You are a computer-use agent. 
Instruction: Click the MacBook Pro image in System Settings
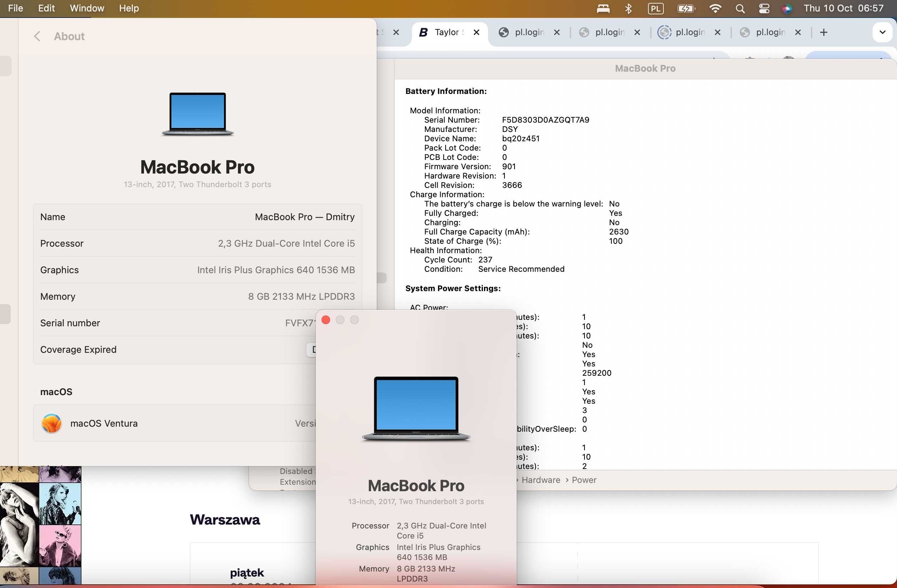[x=197, y=114]
